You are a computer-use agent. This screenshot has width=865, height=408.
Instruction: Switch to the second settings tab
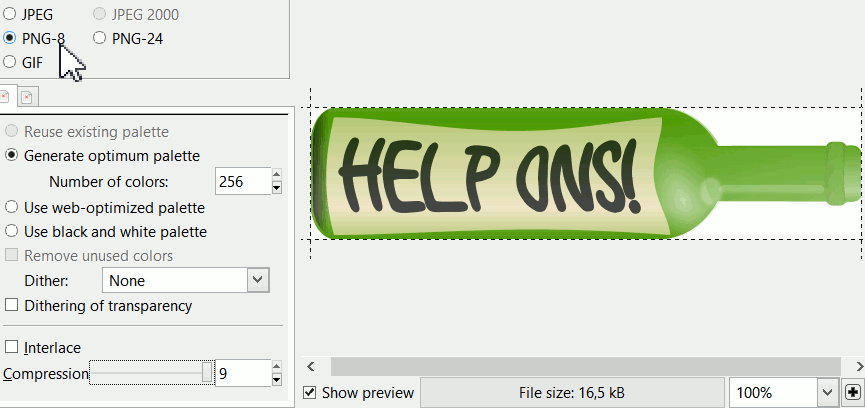(x=27, y=98)
